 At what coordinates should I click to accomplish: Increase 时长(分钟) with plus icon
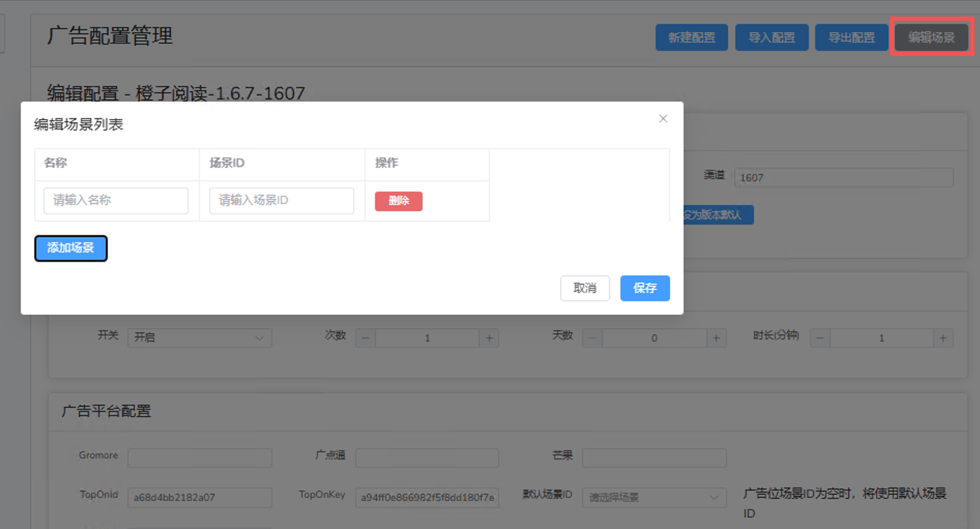coord(943,339)
